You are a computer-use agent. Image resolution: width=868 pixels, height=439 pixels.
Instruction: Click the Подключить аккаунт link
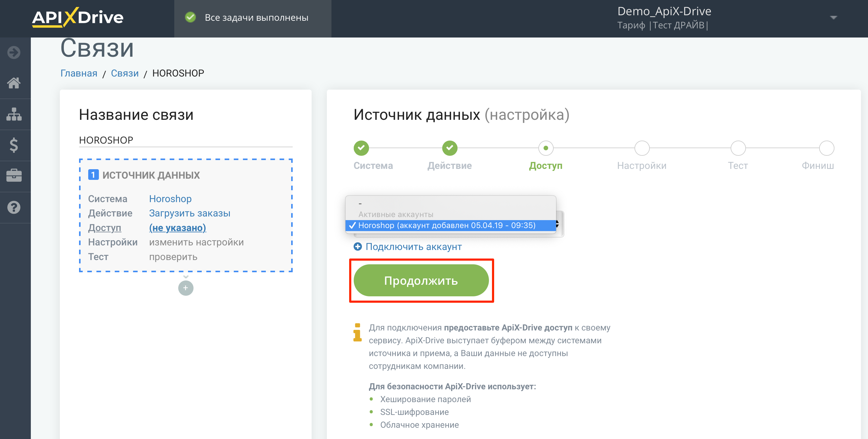pos(414,247)
